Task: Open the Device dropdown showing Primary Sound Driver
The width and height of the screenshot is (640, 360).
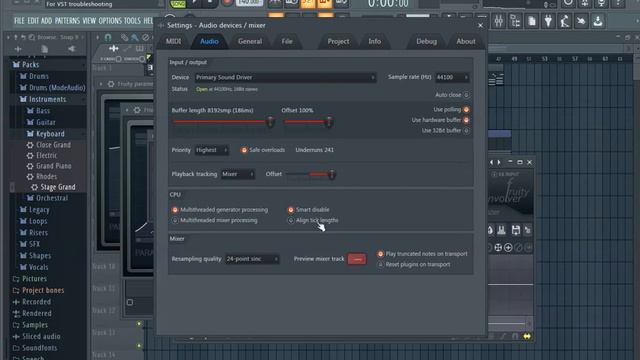Action: 285,78
